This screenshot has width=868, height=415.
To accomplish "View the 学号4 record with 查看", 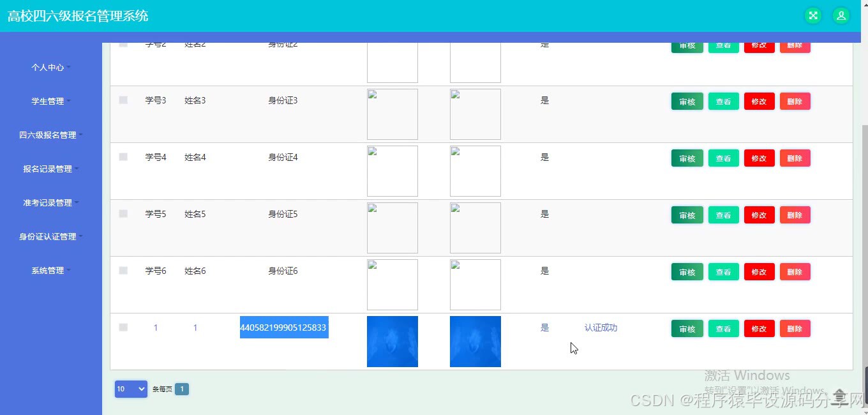I will (x=723, y=158).
